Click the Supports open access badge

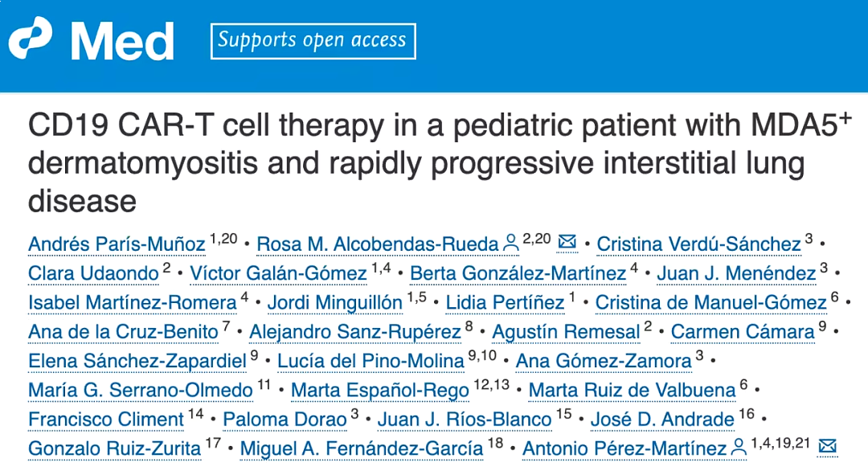pos(313,41)
